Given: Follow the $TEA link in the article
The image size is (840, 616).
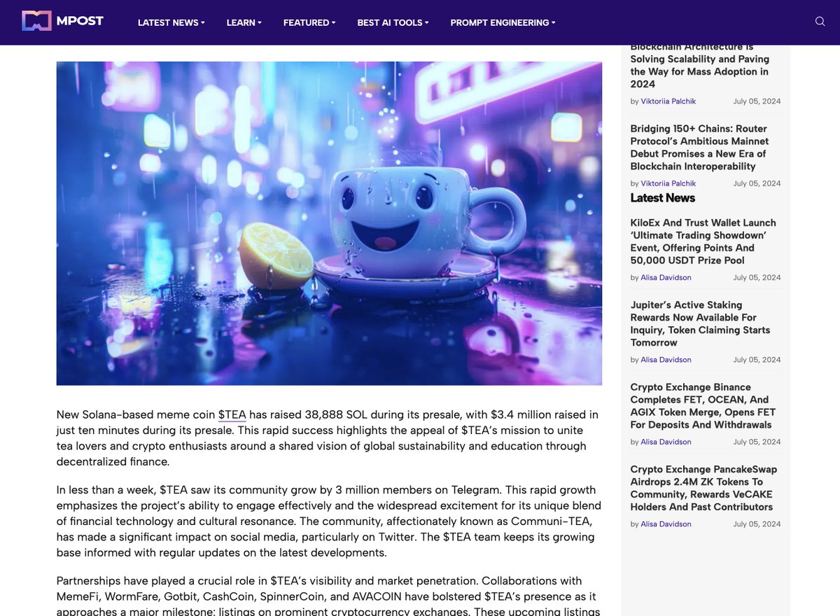Looking at the screenshot, I should 232,415.
